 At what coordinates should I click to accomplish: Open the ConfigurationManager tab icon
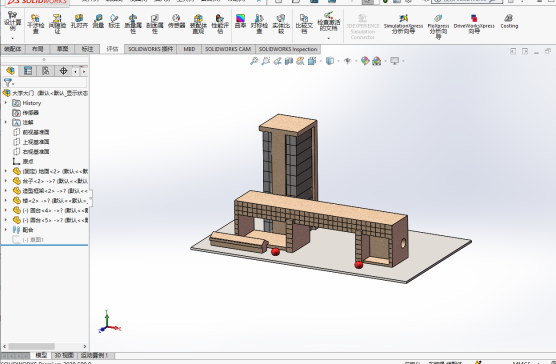point(45,71)
